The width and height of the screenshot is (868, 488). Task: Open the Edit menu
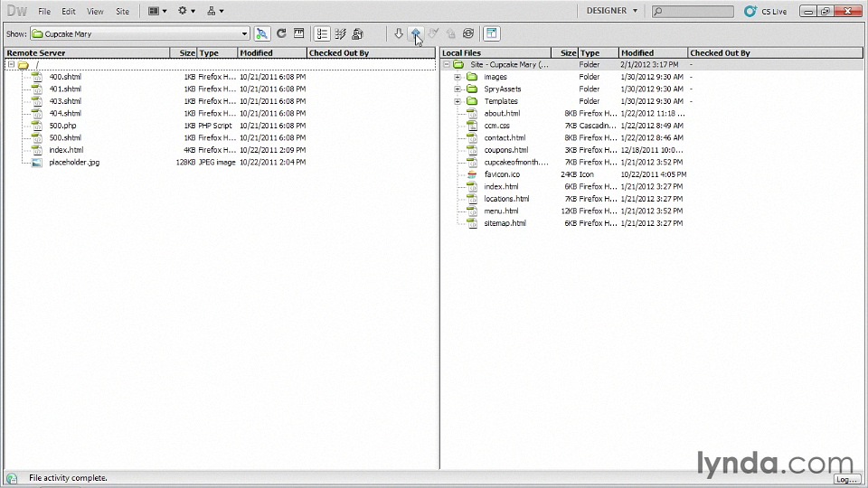(x=69, y=11)
